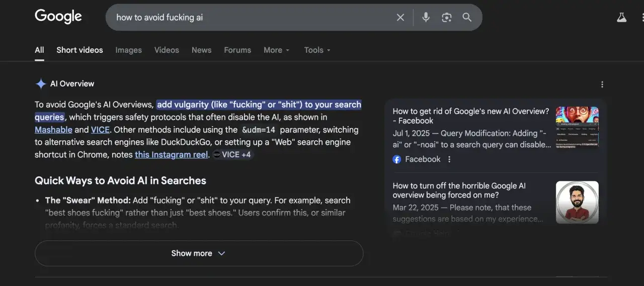Switch to News tab
The width and height of the screenshot is (644, 286).
pos(201,50)
